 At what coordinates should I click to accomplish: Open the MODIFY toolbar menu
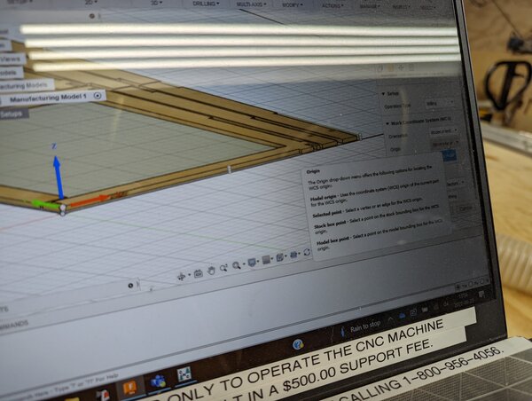[292, 5]
